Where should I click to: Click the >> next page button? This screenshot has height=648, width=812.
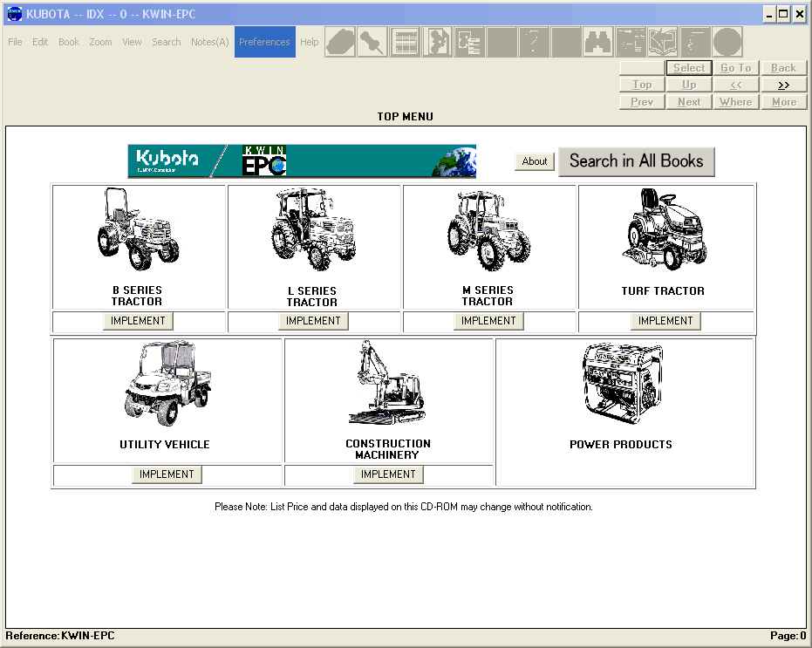coord(783,85)
